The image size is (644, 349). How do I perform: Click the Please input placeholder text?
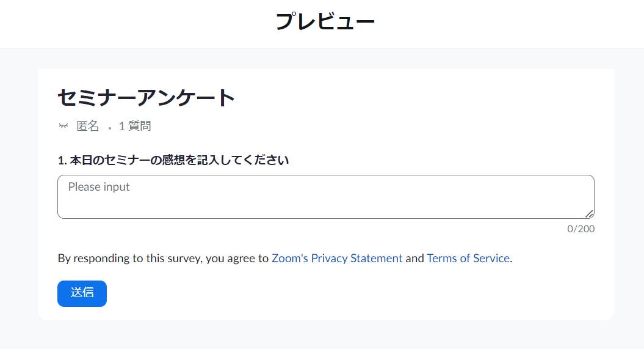pyautogui.click(x=99, y=186)
